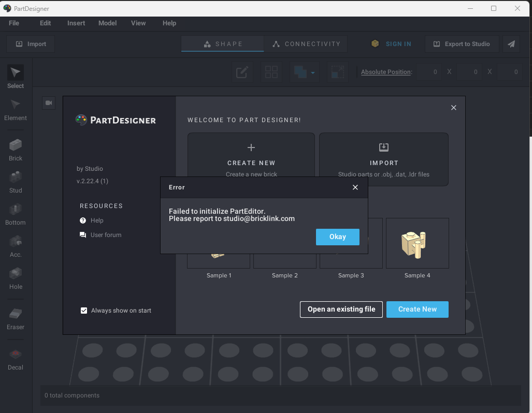Click Open an existing file button

click(341, 309)
